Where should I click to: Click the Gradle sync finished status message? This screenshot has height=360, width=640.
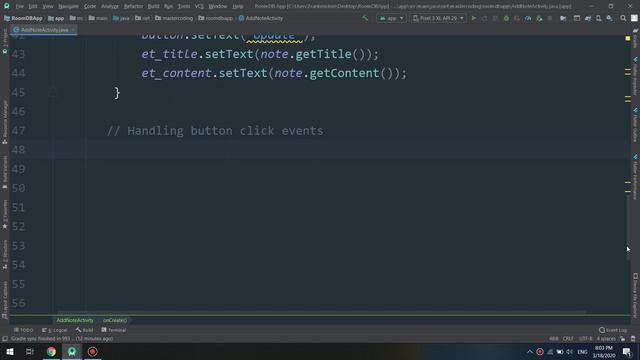(62, 338)
